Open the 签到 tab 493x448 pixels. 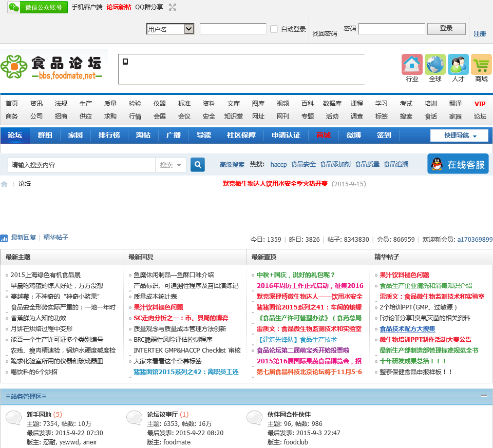pyautogui.click(x=384, y=135)
